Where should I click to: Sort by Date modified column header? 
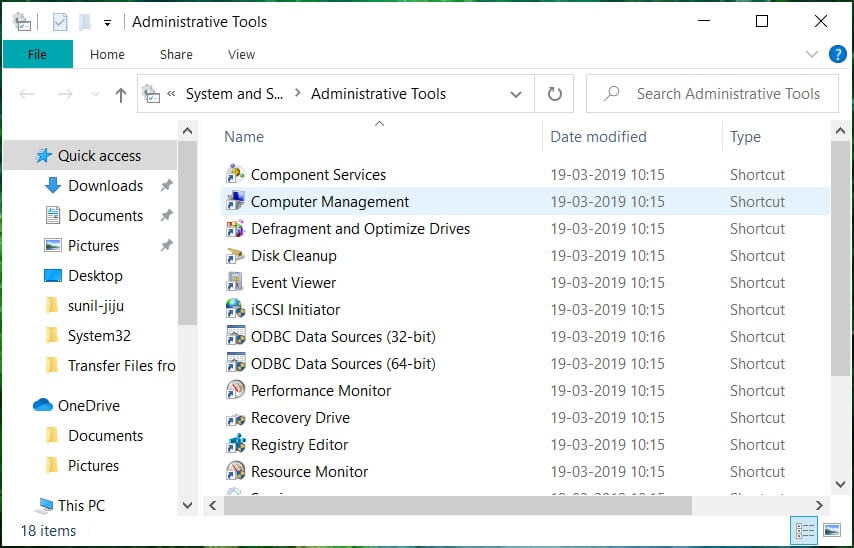598,137
